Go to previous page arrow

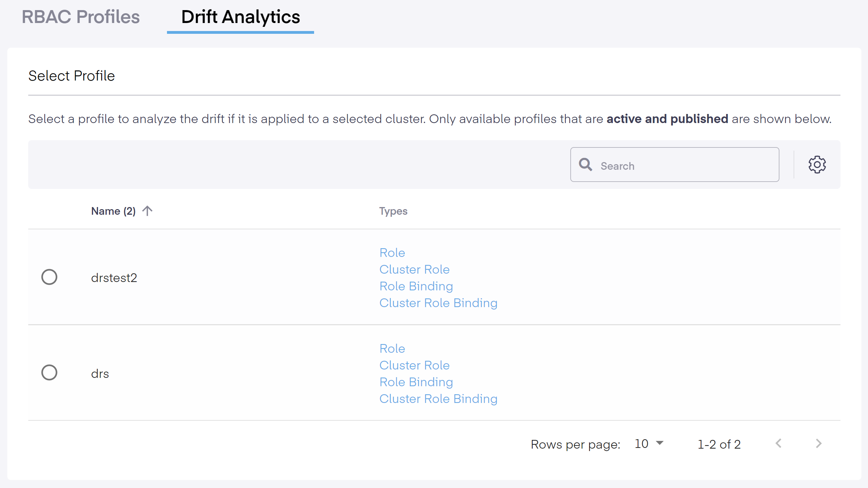tap(779, 443)
